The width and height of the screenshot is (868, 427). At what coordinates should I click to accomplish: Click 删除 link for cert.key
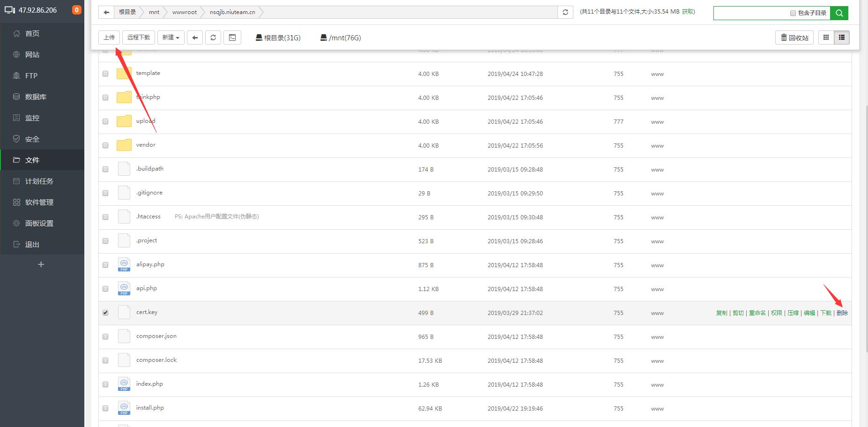pos(842,313)
